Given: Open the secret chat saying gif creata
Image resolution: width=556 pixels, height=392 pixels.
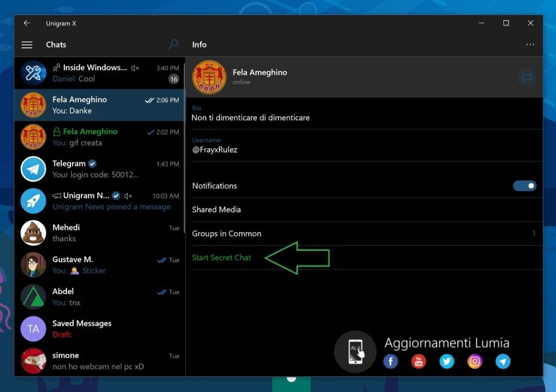Looking at the screenshot, I should (99, 137).
